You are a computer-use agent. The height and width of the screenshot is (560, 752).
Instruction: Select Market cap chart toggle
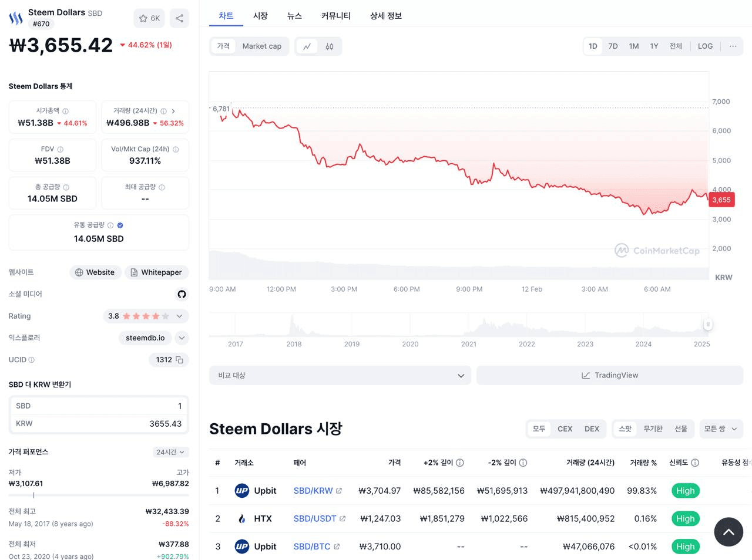(x=261, y=46)
